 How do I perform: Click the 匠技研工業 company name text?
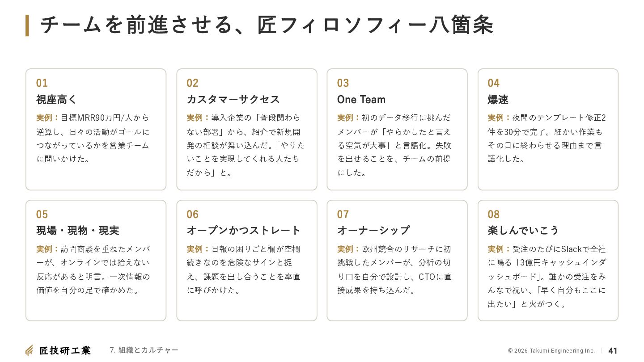click(x=65, y=350)
